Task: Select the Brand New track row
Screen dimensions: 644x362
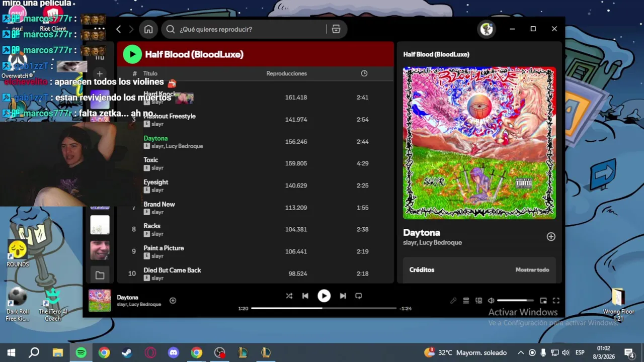Action: (255, 208)
